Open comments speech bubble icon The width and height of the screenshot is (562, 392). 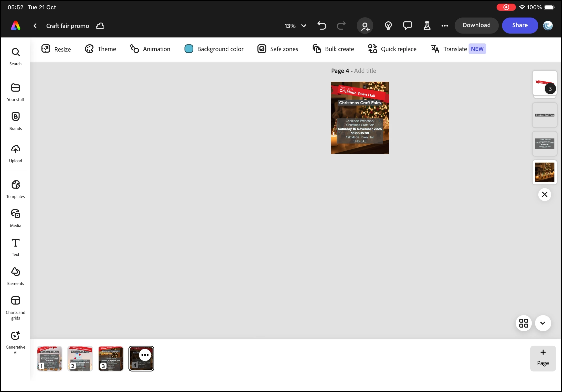407,26
